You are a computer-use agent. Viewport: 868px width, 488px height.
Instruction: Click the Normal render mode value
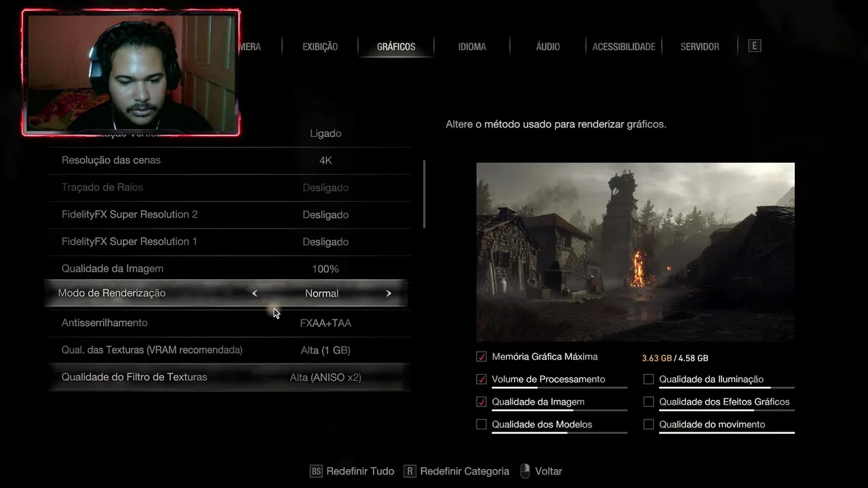pos(321,293)
